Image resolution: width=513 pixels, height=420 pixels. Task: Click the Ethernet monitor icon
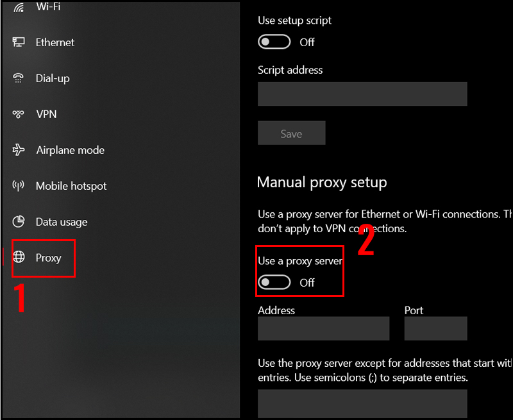(19, 42)
